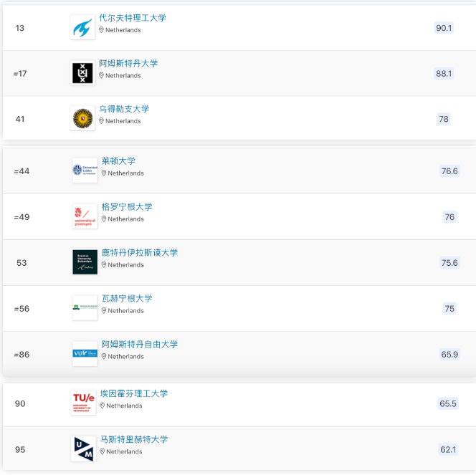Open the 瓦赫宁根大学 link
The height and width of the screenshot is (475, 476).
click(127, 299)
